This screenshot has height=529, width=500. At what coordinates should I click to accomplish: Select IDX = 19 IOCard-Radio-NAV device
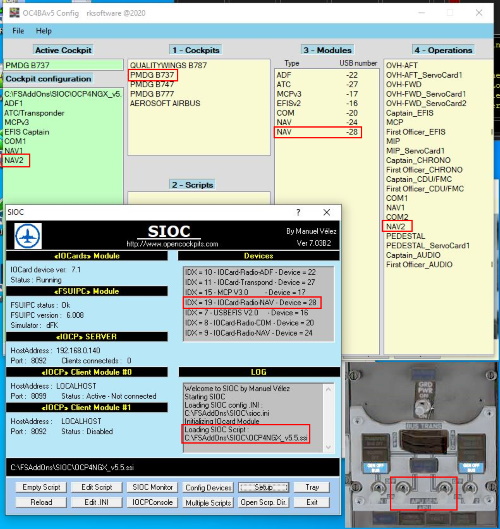point(251,303)
